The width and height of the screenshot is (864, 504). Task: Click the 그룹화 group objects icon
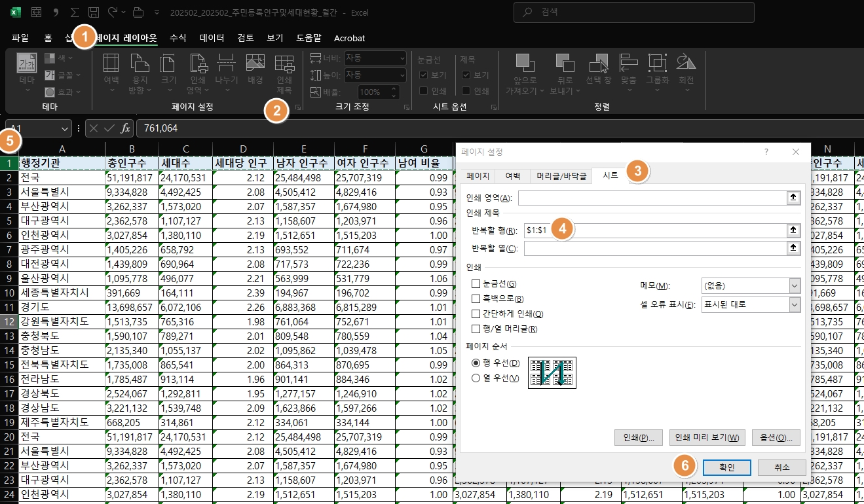pos(657,62)
